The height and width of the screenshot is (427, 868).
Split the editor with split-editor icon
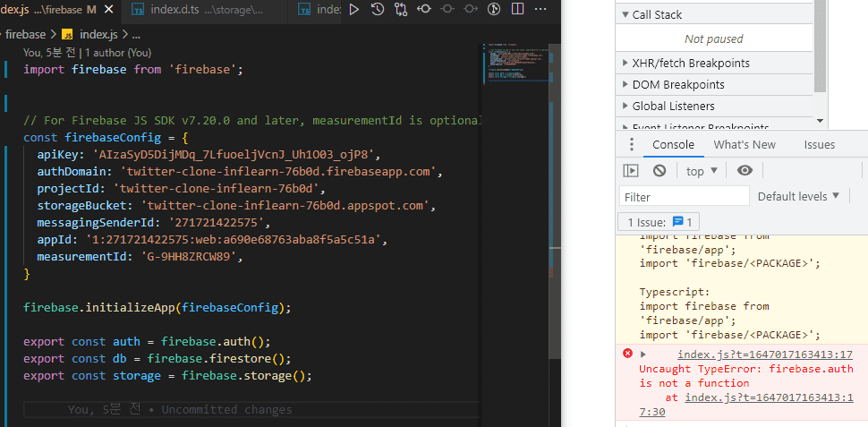pos(517,9)
